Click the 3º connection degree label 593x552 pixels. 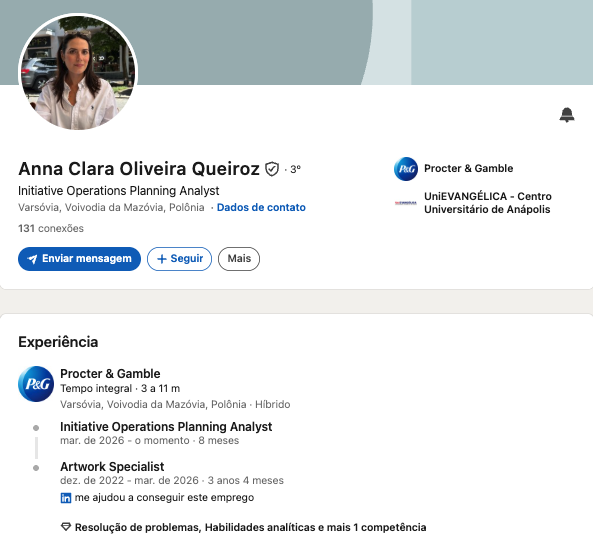coord(295,170)
